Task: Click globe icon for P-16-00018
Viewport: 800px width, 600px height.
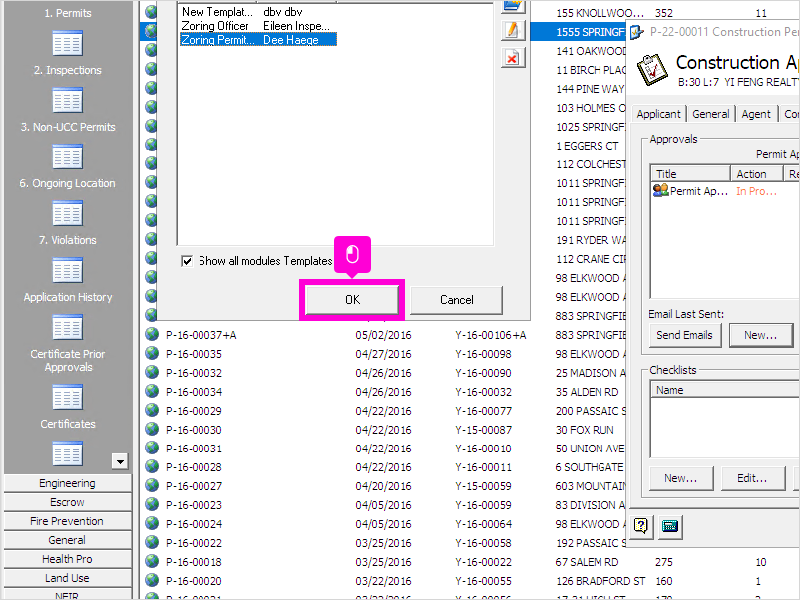Action: point(152,561)
